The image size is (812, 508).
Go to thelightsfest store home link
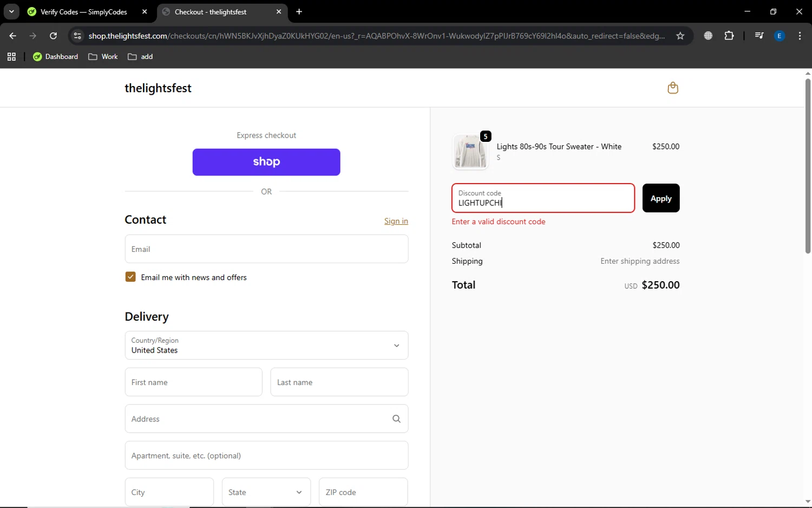click(x=158, y=88)
